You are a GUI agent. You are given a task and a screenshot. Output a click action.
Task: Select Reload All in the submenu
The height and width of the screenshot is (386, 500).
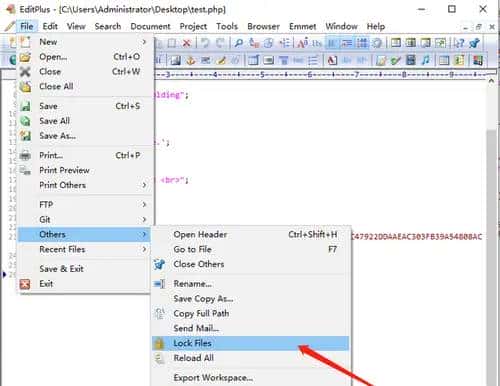pyautogui.click(x=250, y=358)
